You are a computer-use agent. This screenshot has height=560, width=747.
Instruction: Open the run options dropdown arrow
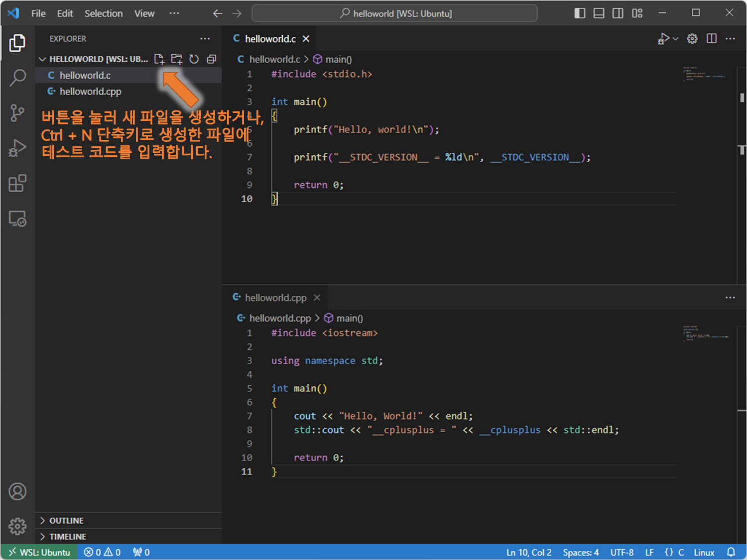pos(676,39)
